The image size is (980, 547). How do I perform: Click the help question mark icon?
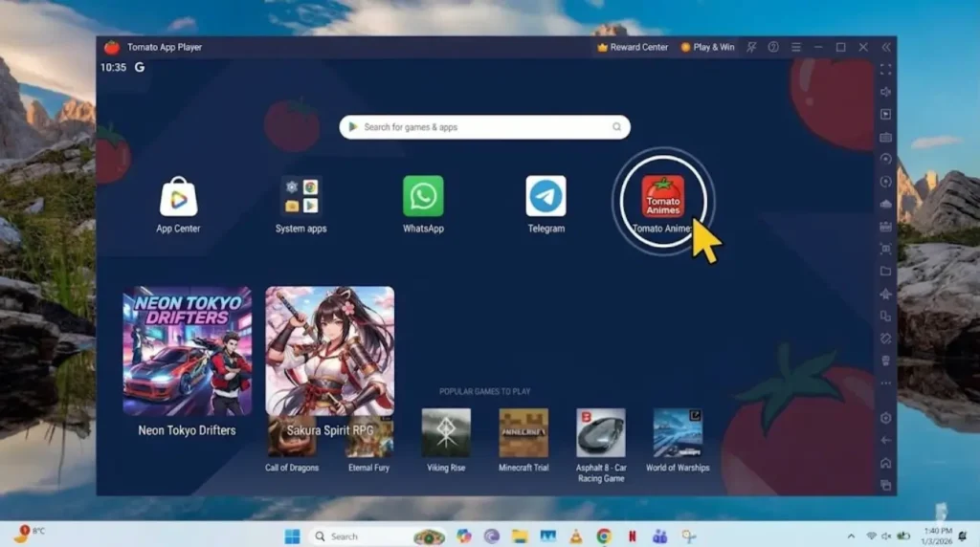[773, 47]
